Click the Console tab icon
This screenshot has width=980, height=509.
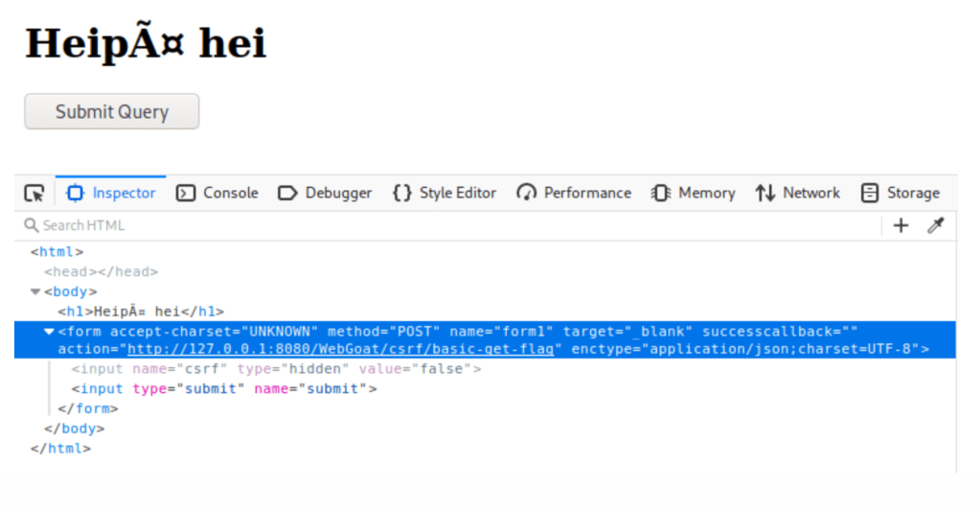(x=187, y=194)
